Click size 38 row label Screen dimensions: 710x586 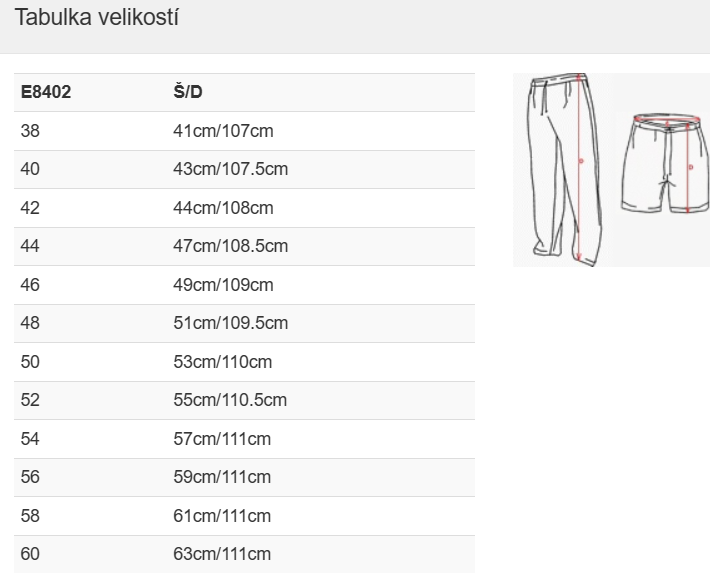point(30,131)
